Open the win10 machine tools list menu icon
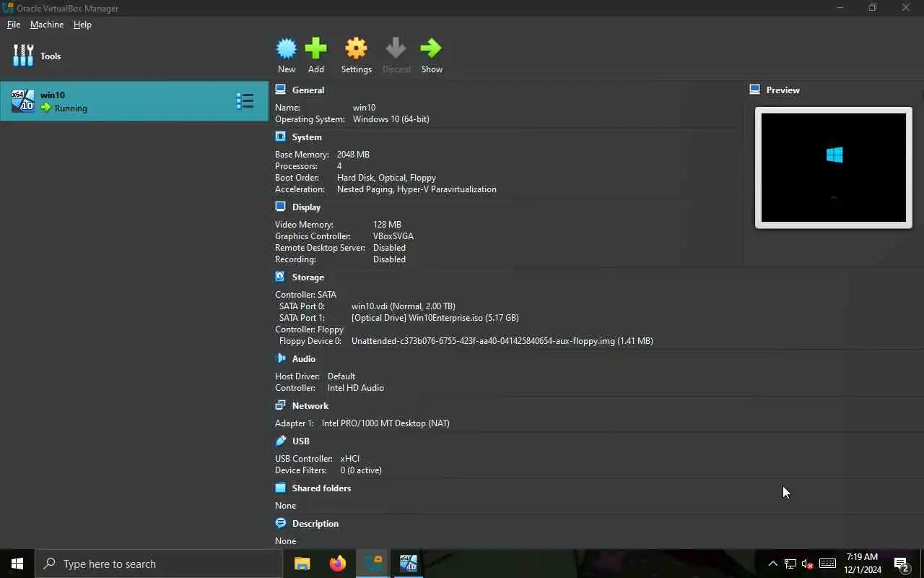924x578 pixels. (x=245, y=101)
